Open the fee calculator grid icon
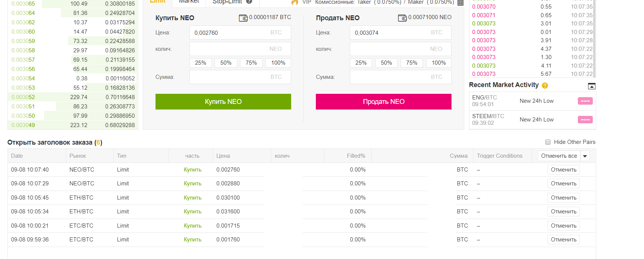Screen dimensions: 644x259 [x=460, y=3]
